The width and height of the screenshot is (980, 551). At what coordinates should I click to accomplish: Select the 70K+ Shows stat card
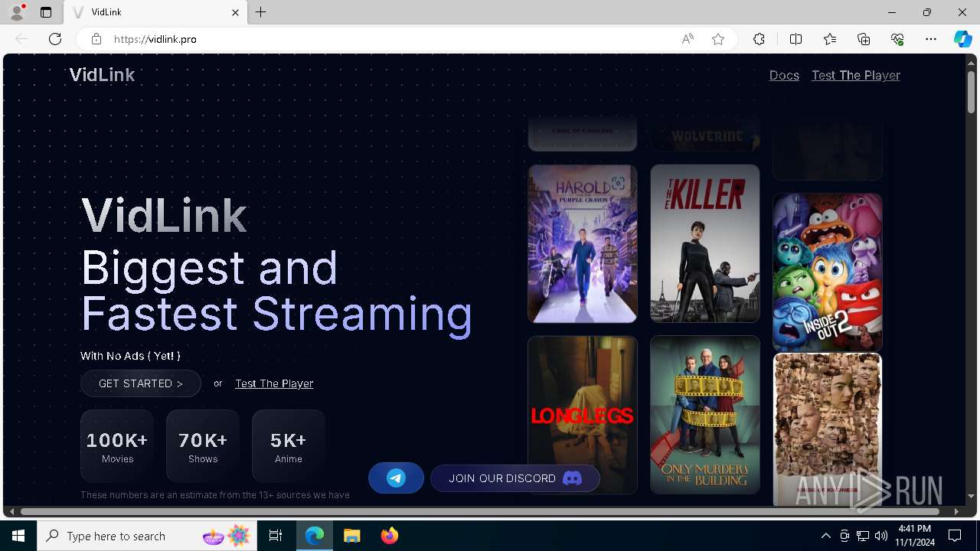(203, 446)
